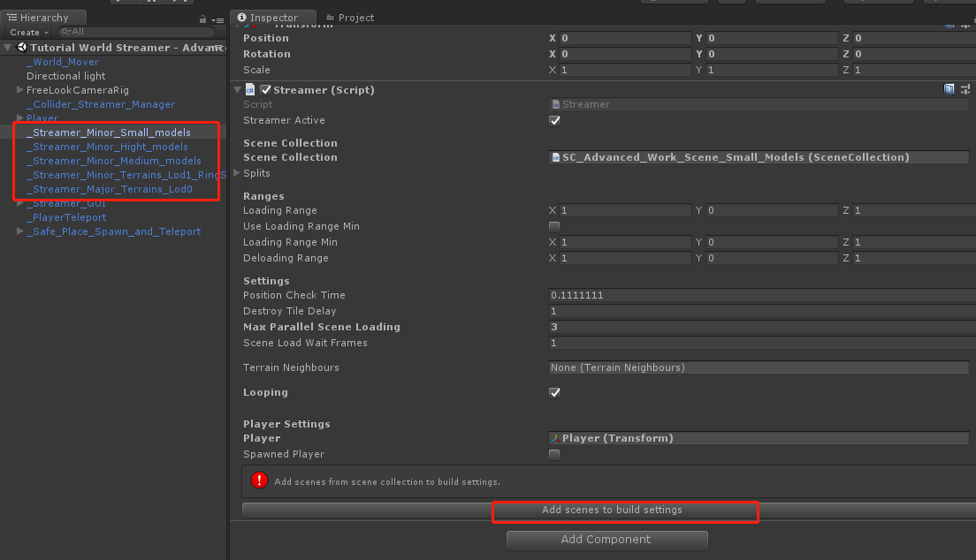Switch to the Project tab
This screenshot has height=560, width=976.
[x=351, y=16]
